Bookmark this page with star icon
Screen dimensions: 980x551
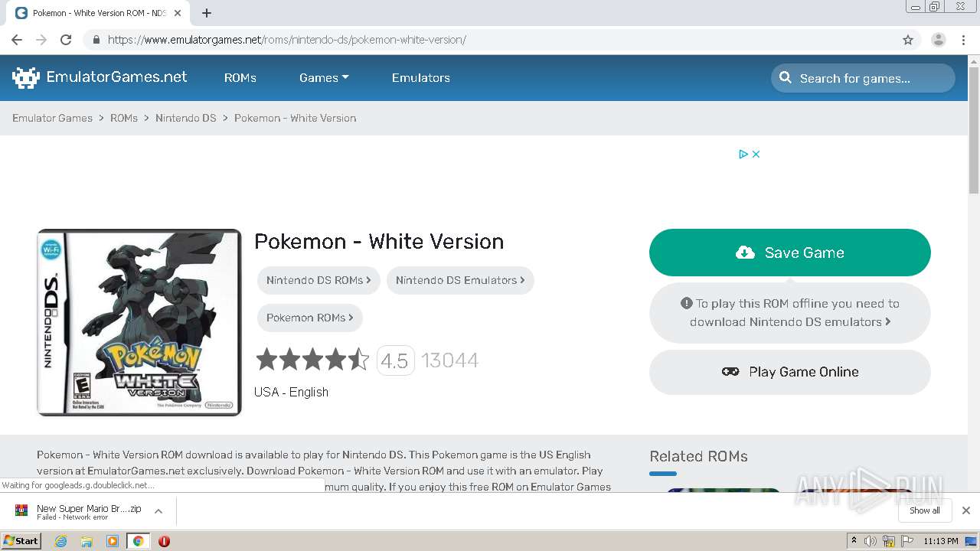click(x=908, y=40)
